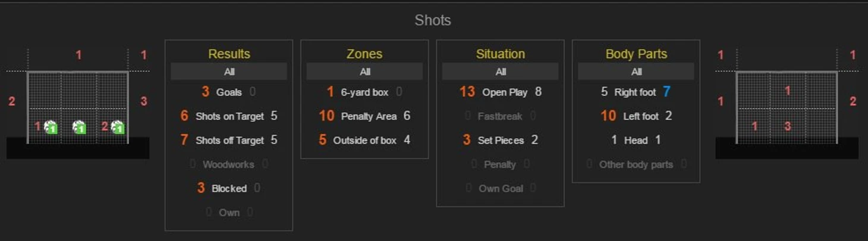
Task: Click the left goal's bottom-left ball icon
Action: coord(51,127)
